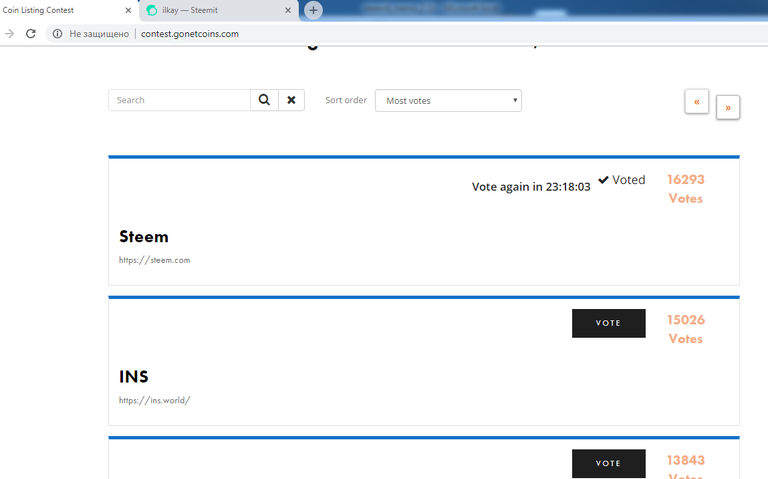Image resolution: width=768 pixels, height=479 pixels.
Task: Close the ilkay — Steemit tab
Action: click(288, 10)
